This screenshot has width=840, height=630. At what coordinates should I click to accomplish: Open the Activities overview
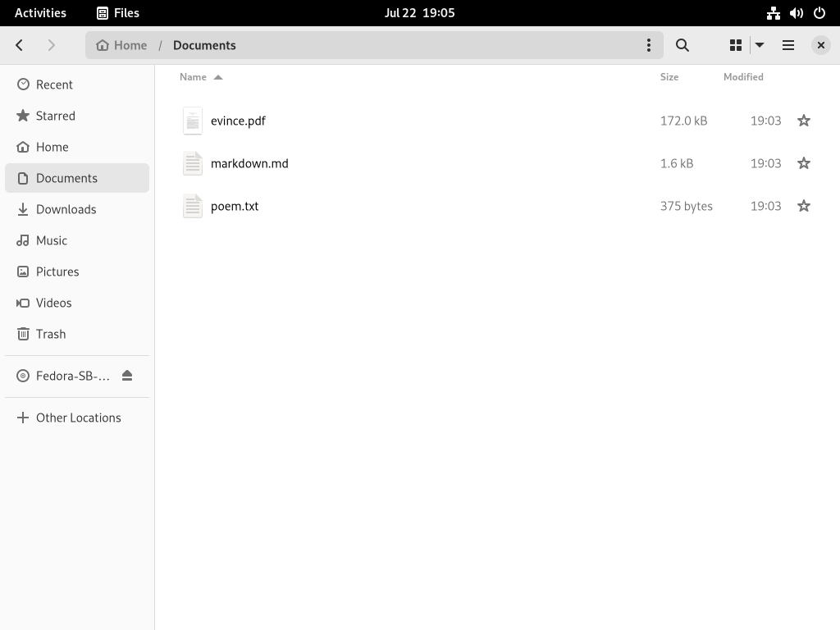pos(41,13)
